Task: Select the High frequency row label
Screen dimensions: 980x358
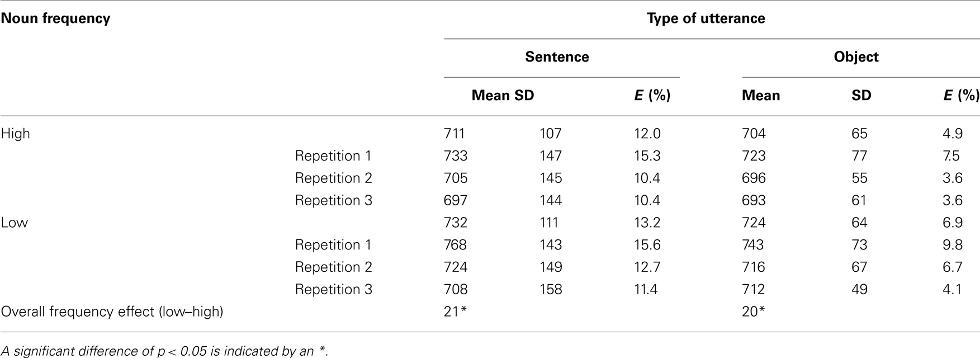Action: click(16, 134)
